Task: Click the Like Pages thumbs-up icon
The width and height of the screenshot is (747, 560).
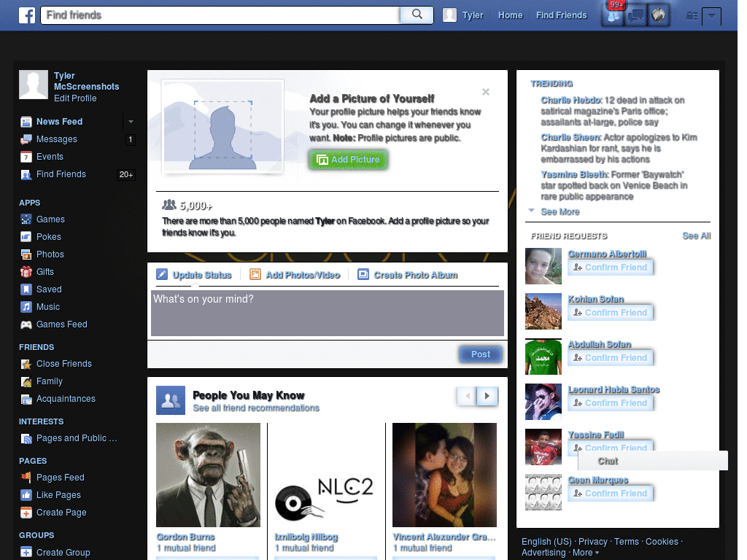Action: (26, 495)
